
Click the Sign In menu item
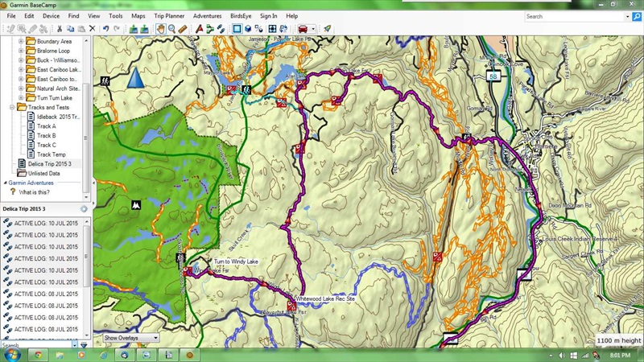269,16
